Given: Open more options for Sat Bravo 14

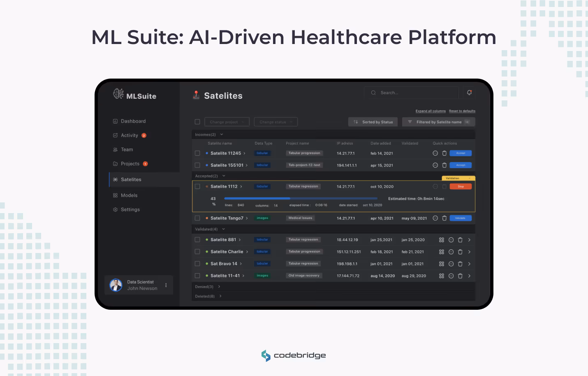Looking at the screenshot, I should (451, 264).
